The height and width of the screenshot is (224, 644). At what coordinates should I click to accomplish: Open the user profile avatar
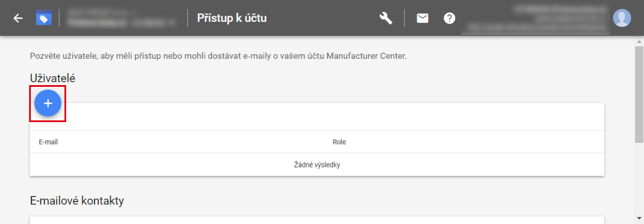pos(622,18)
